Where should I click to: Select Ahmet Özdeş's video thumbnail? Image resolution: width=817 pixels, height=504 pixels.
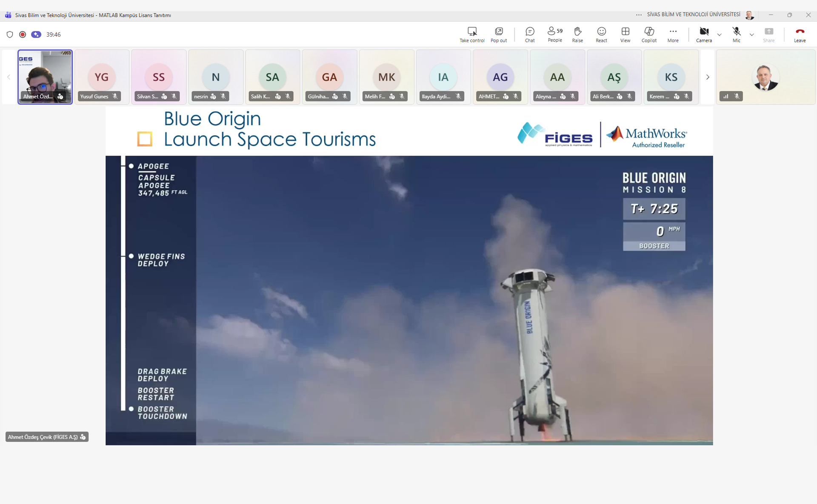coord(45,77)
